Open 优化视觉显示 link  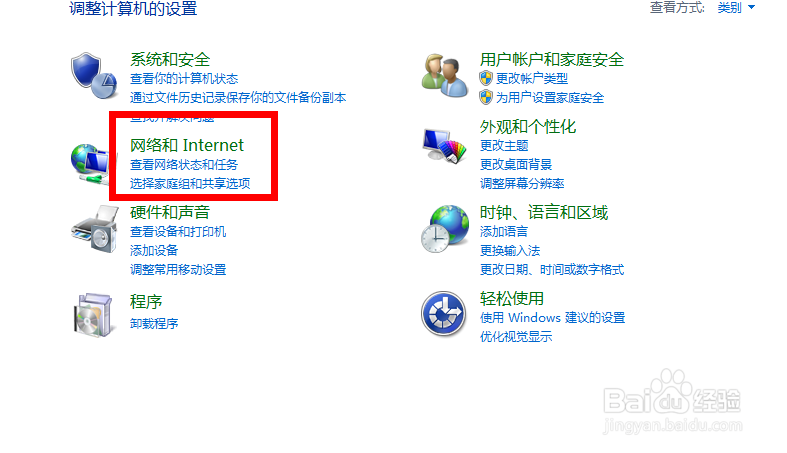[516, 337]
